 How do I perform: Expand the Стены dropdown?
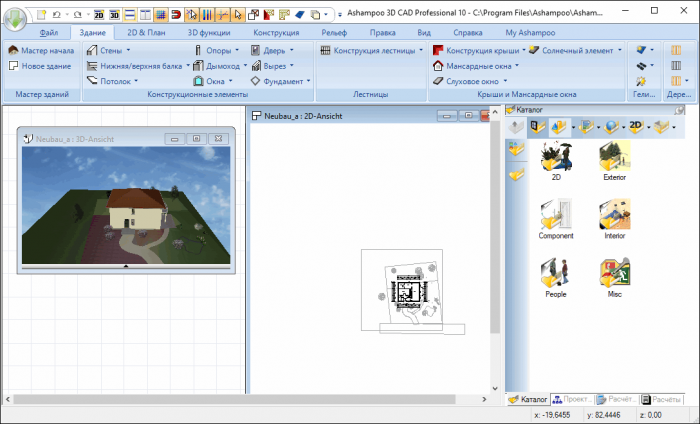[x=130, y=49]
